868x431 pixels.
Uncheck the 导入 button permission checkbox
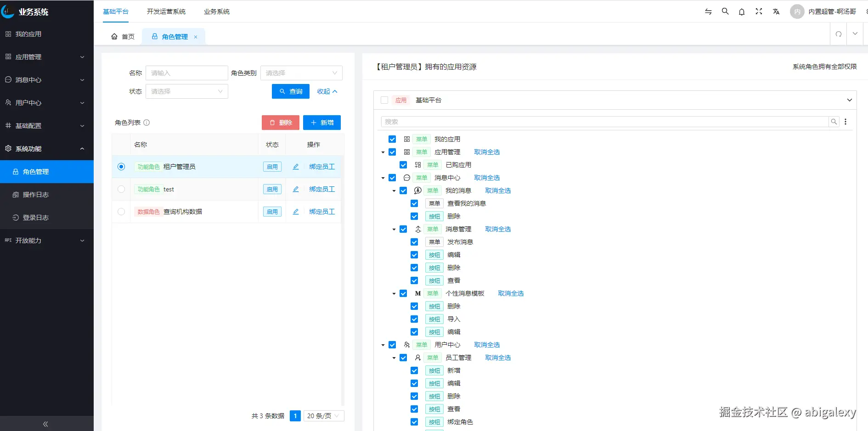414,319
